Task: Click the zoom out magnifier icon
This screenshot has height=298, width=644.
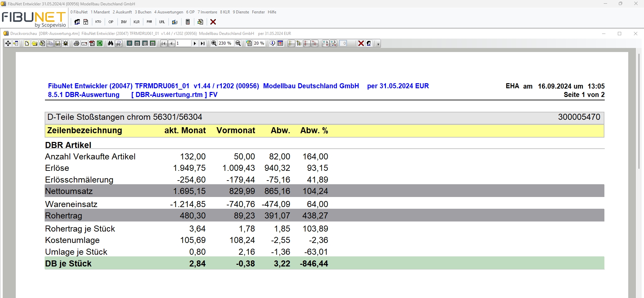Action: click(238, 43)
